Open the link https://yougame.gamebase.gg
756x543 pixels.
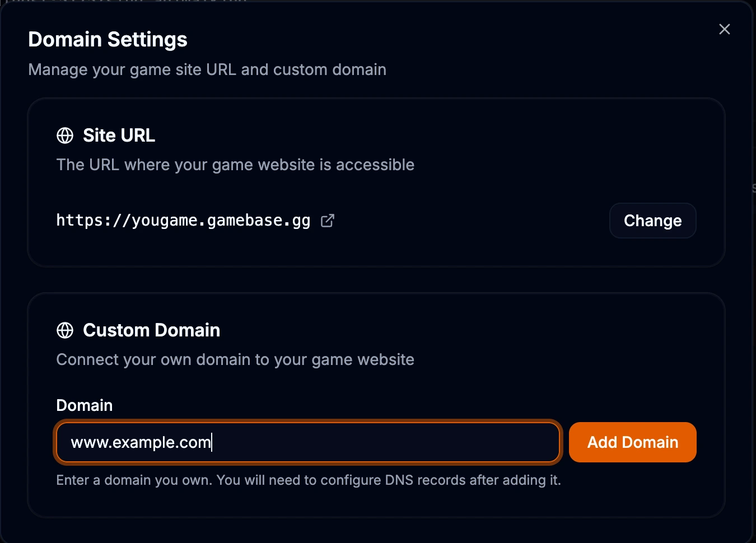183,220
